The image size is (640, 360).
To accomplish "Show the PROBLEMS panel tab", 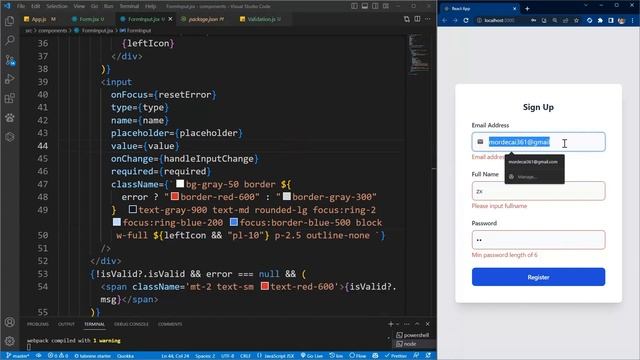I will tap(38, 324).
